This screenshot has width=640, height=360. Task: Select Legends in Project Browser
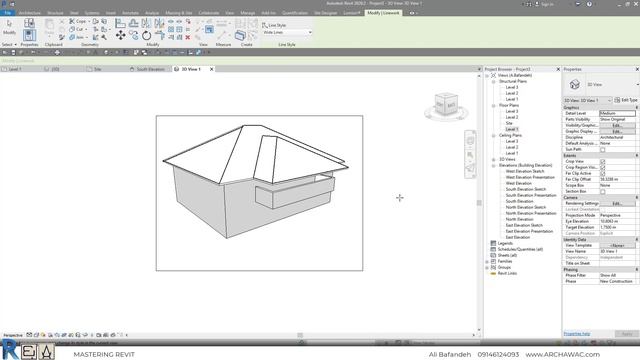click(505, 243)
